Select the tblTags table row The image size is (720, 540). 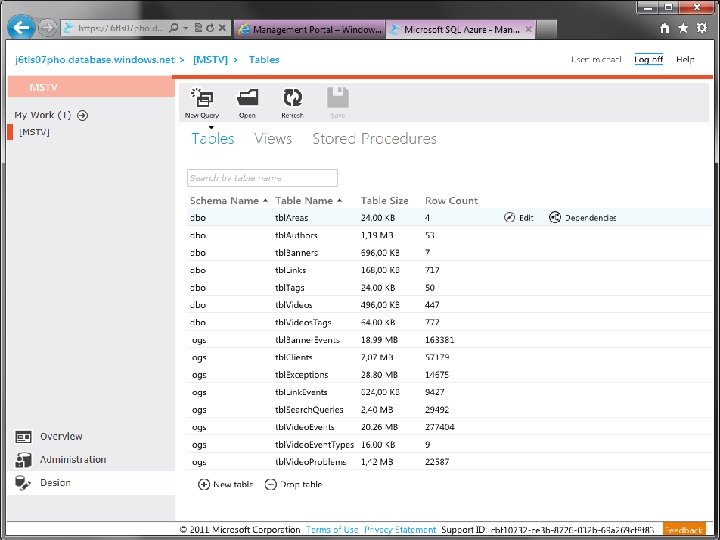pyautogui.click(x=450, y=287)
